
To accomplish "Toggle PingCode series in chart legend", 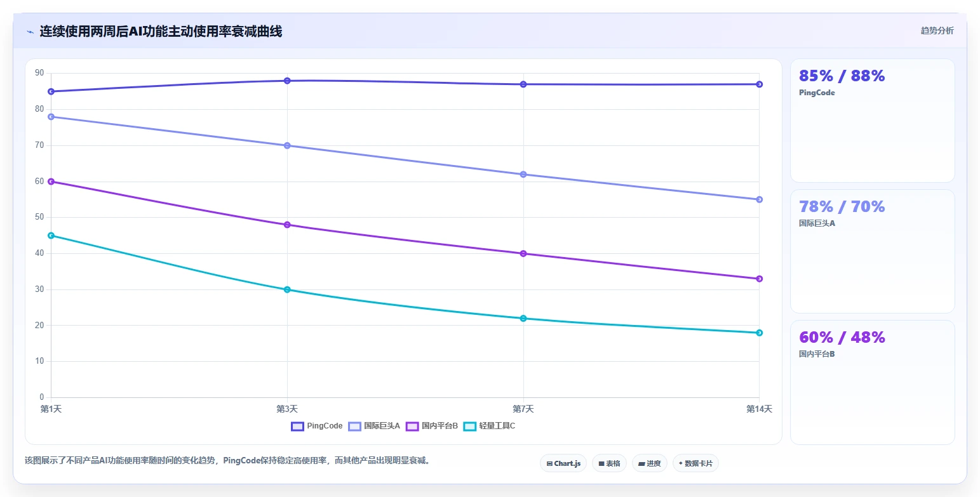I will pos(317,426).
